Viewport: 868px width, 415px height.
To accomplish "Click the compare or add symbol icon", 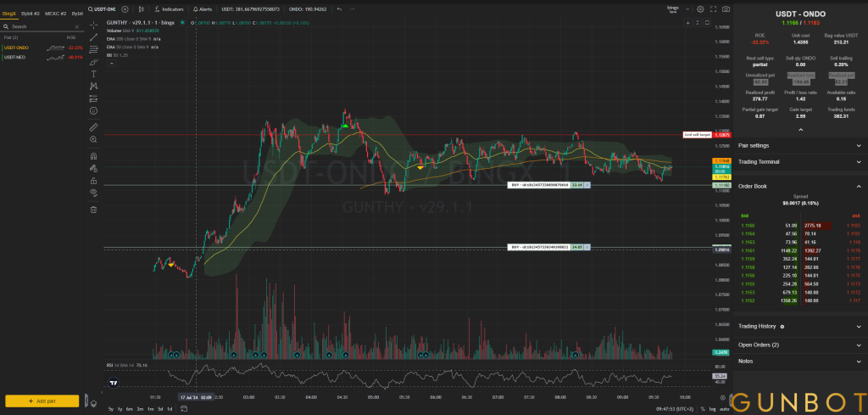I will (125, 8).
